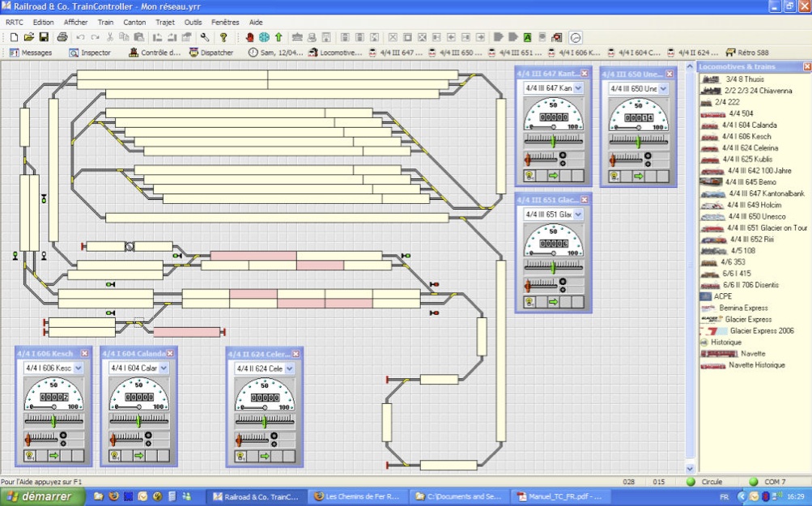This screenshot has width=812, height=506.
Task: Toggle headlight in 4/4 III 647 Kant panel
Action: click(x=529, y=176)
